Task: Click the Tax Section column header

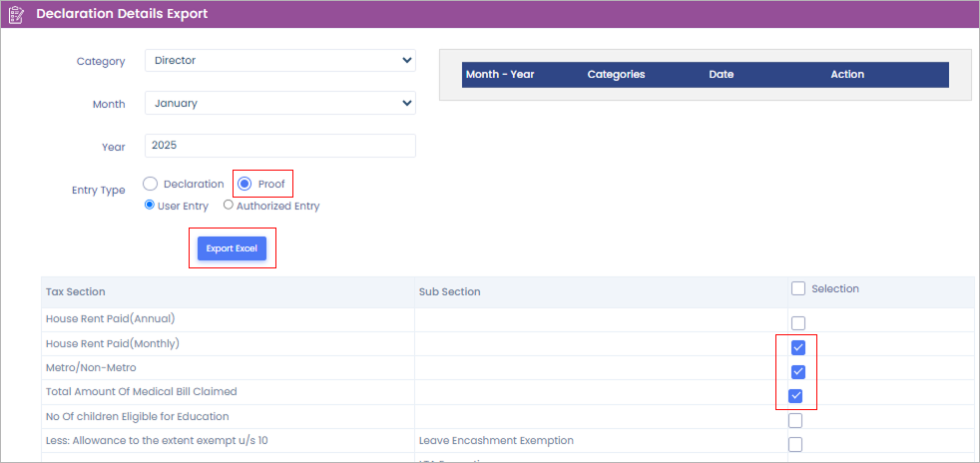Action: click(76, 291)
